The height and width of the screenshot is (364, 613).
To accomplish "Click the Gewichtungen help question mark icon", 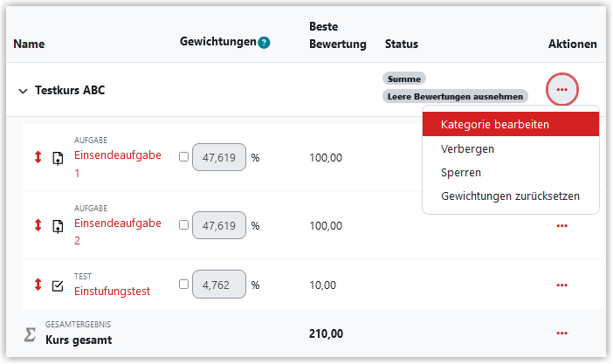I will [x=265, y=42].
